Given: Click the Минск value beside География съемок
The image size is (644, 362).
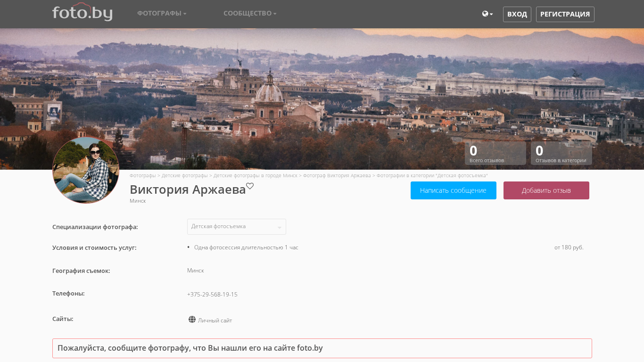Looking at the screenshot, I should point(196,271).
